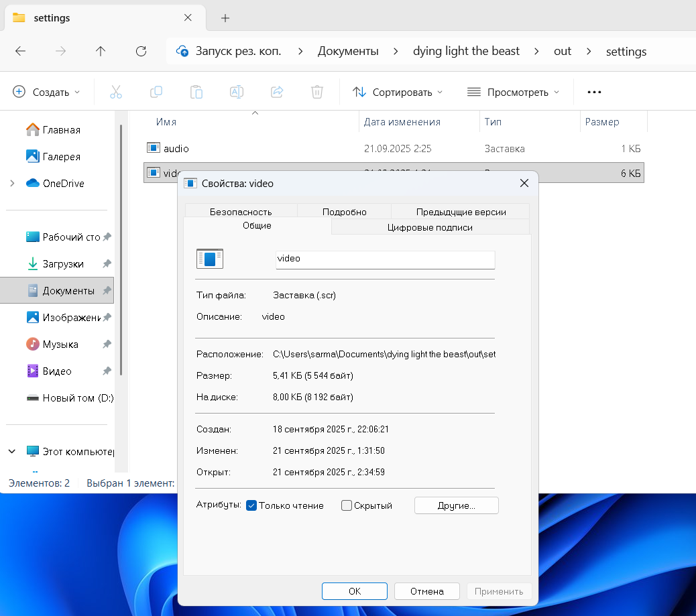
Task: Click the Rename icon in toolbar
Action: [237, 92]
